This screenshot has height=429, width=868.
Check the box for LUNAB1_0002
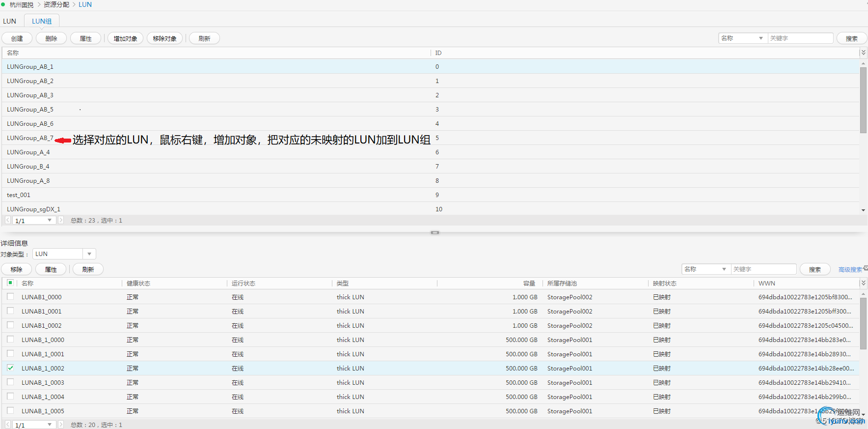tap(10, 325)
